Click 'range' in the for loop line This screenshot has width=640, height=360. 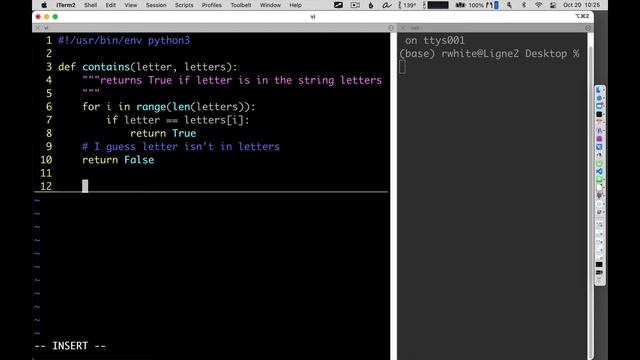tap(151, 107)
